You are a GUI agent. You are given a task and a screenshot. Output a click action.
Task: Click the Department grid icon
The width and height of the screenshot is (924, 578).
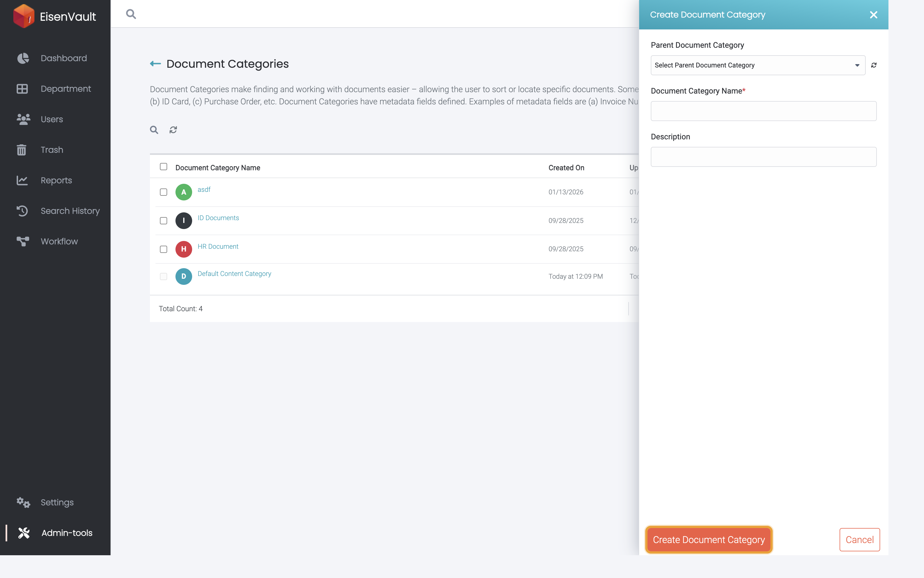click(22, 89)
